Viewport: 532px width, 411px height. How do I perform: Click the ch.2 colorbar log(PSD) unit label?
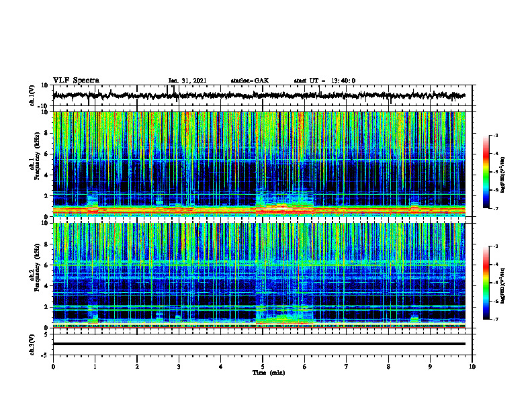pyautogui.click(x=502, y=285)
